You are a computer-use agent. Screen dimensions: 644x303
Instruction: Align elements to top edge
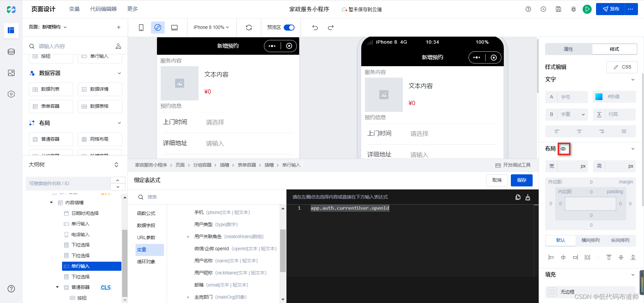tap(609, 257)
